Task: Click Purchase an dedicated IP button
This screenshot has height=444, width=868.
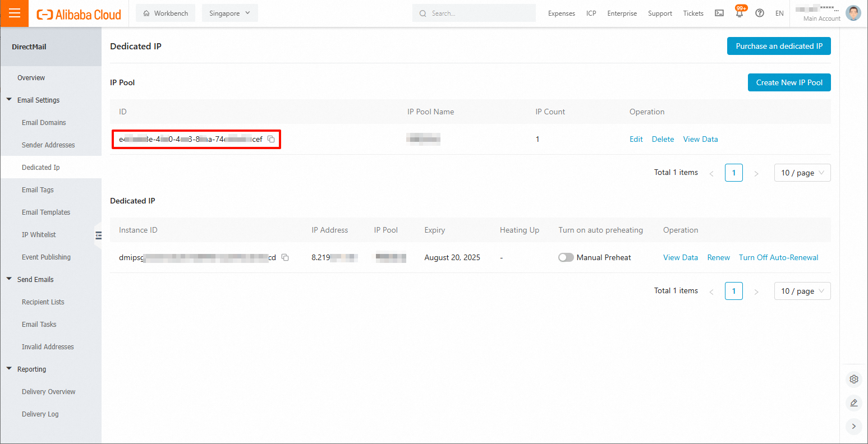Action: (779, 46)
